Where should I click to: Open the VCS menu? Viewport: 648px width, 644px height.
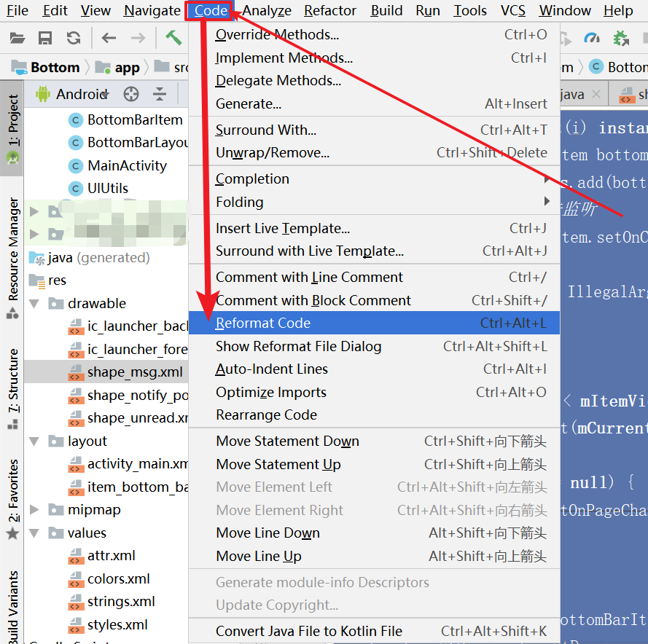513,11
